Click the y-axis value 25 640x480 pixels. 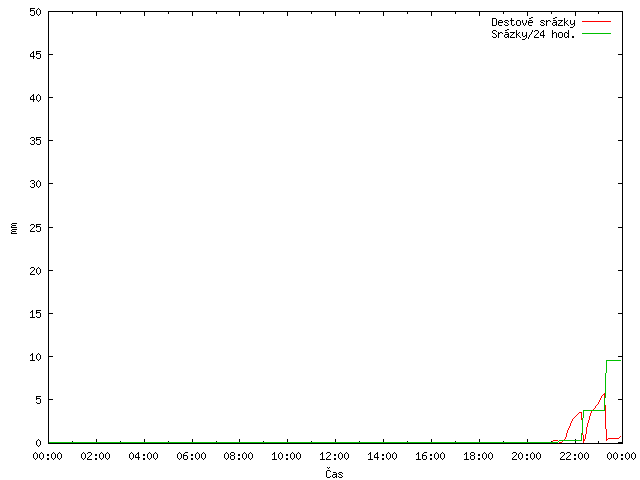(x=36, y=228)
